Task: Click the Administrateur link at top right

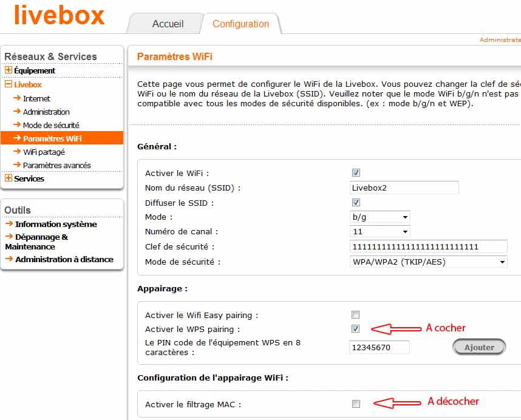Action: (500, 40)
